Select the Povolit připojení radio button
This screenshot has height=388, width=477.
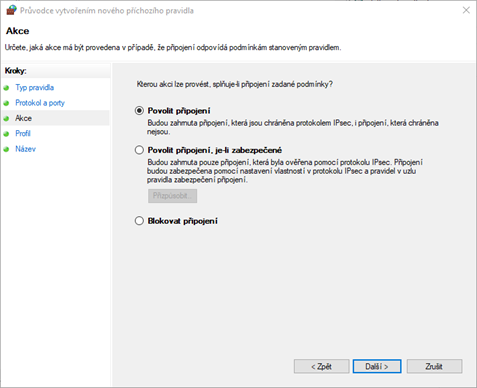(139, 111)
